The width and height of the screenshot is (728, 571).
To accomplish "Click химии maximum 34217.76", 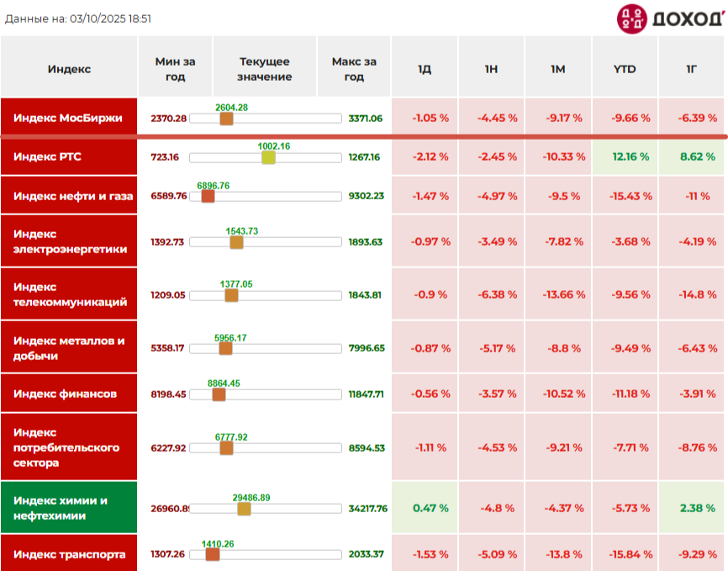I will pos(367,508).
